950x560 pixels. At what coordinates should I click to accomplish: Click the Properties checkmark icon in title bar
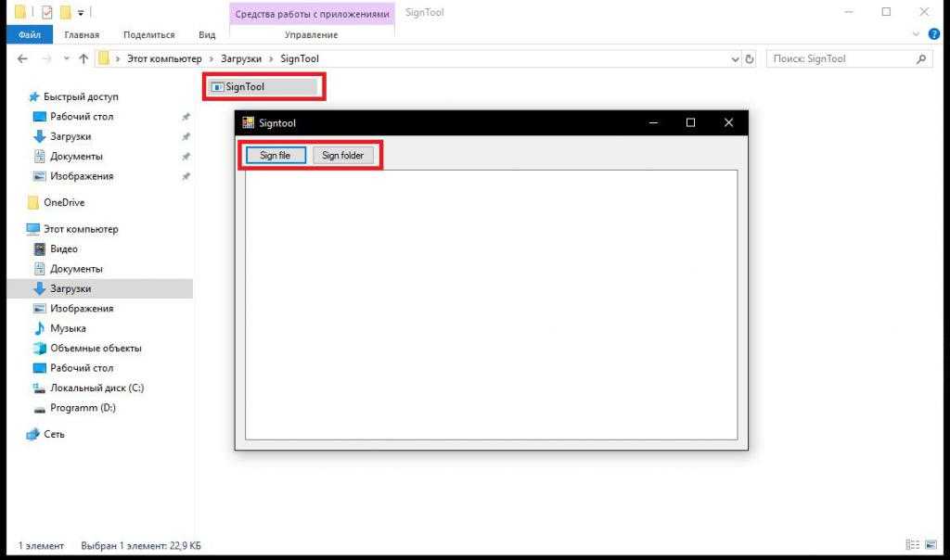pyautogui.click(x=47, y=12)
